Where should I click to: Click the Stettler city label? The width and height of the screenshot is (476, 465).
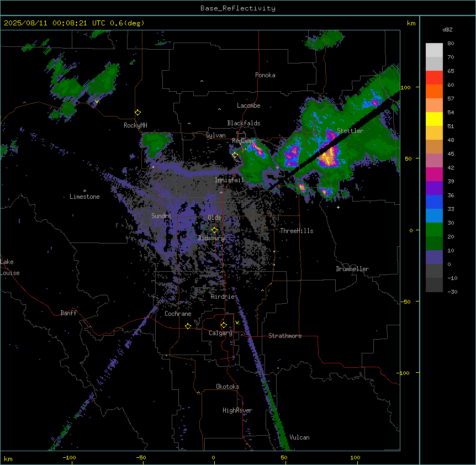(x=350, y=131)
